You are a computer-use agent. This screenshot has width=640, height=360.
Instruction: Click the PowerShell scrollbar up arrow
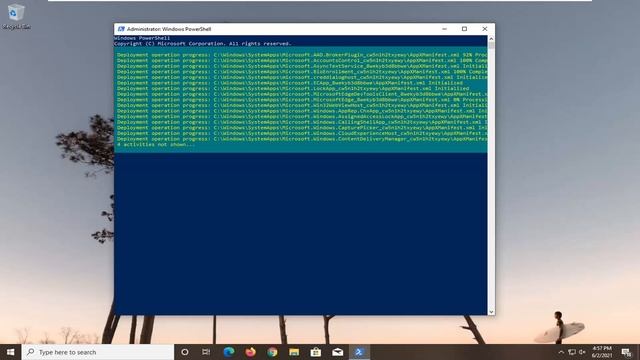pos(491,39)
